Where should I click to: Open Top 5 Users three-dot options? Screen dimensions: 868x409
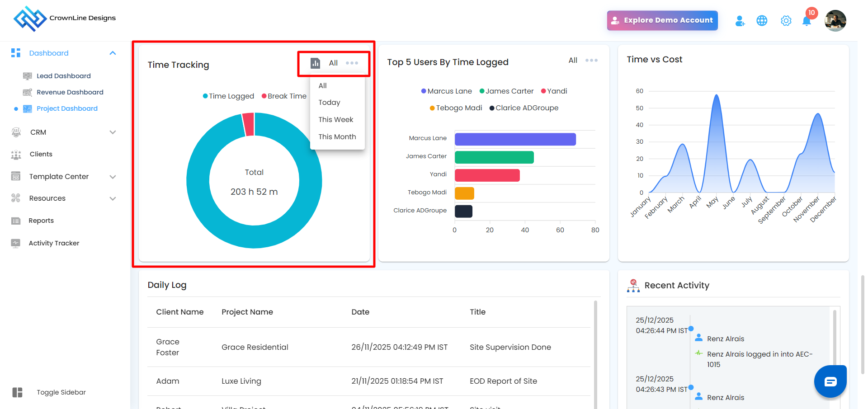click(591, 61)
